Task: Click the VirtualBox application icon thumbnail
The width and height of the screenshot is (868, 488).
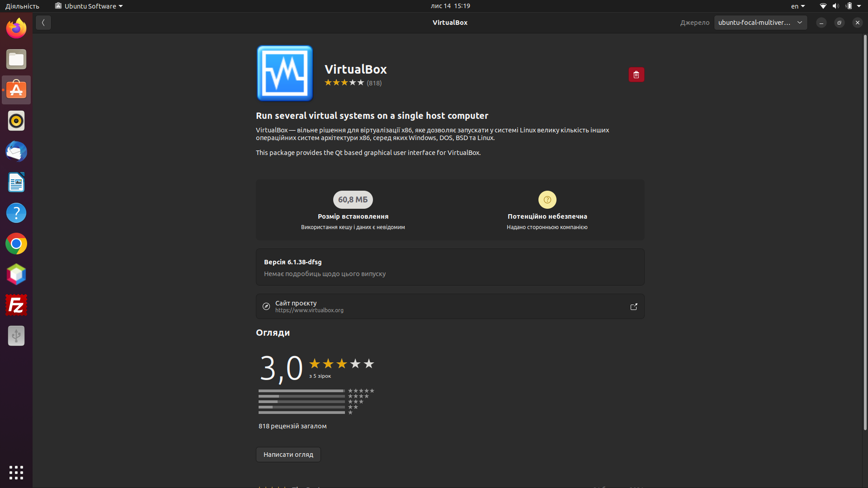Action: (x=284, y=73)
